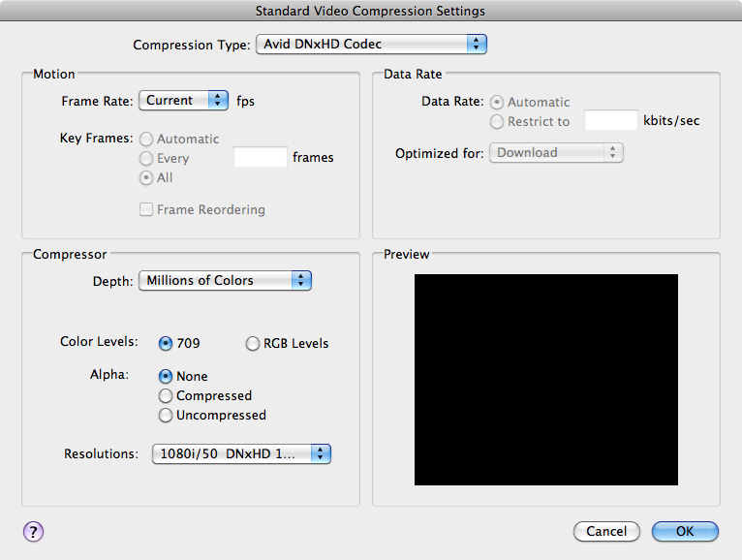Click the key frames count field
Screen dimensions: 742x560
pyautogui.click(x=261, y=157)
